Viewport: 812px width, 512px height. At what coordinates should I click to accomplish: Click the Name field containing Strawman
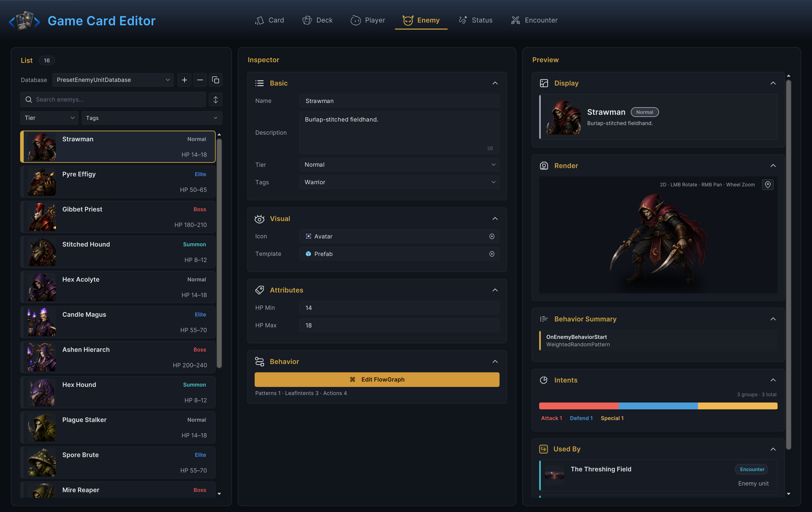(399, 101)
